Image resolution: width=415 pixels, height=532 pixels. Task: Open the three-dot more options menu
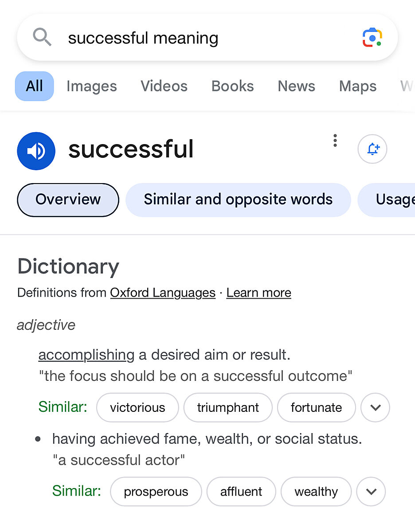(x=335, y=141)
